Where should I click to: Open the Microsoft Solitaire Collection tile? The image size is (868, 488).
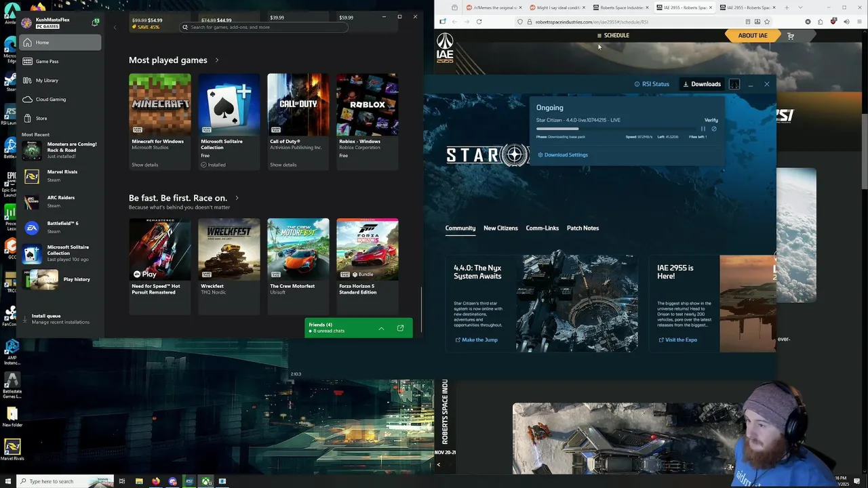pos(229,121)
